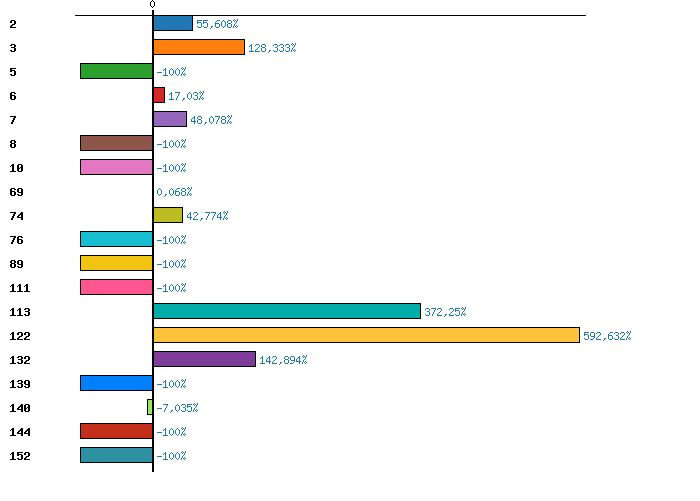Select the brown bar in row 8

[116, 143]
